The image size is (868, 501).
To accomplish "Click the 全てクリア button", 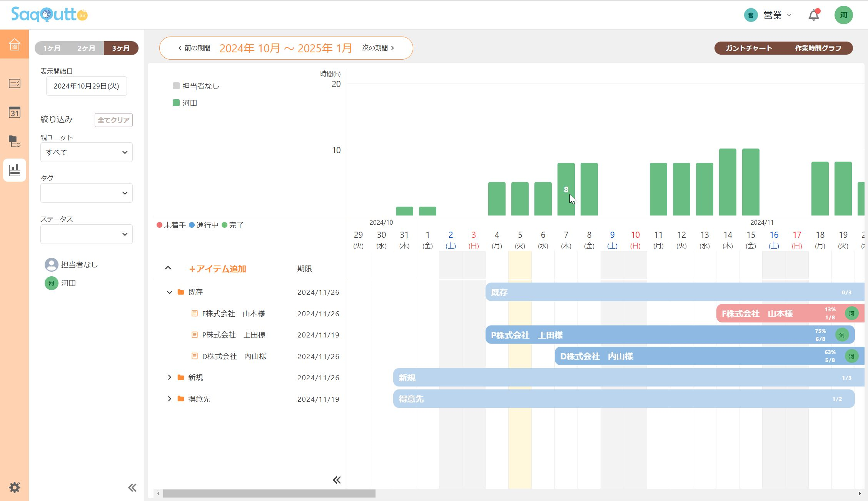I will [x=114, y=120].
